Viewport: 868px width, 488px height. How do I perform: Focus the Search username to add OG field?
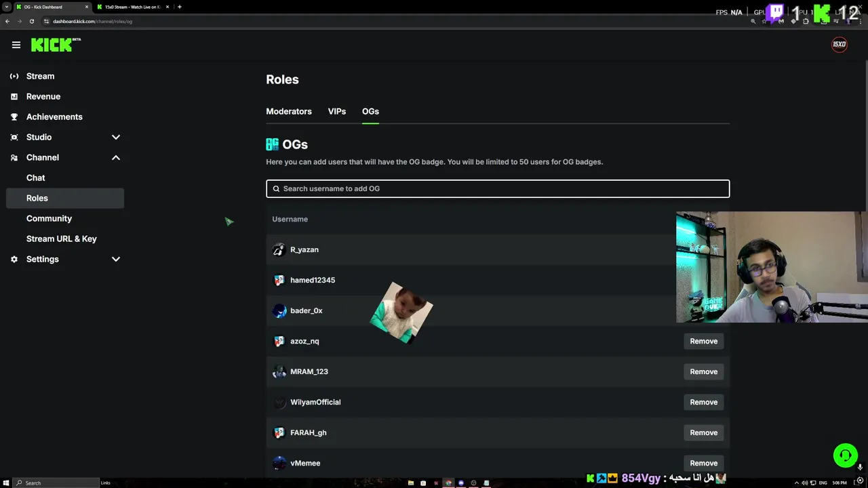pyautogui.click(x=498, y=188)
